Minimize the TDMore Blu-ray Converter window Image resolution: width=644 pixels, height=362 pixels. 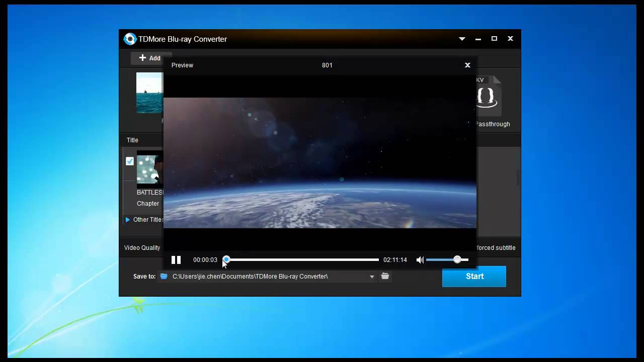point(478,39)
